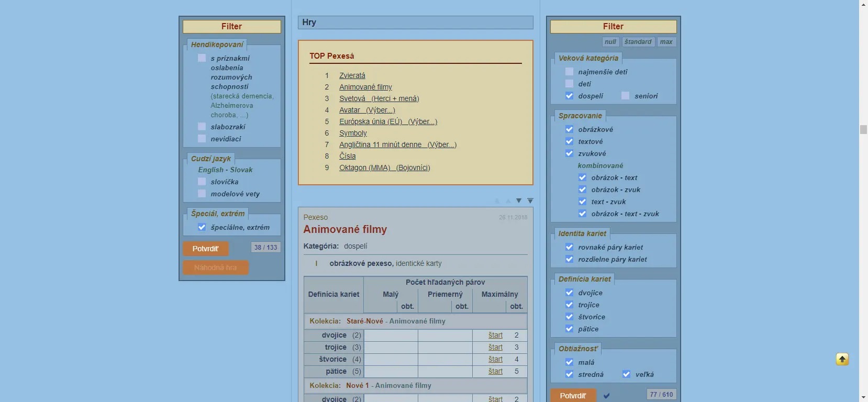Image resolution: width=868 pixels, height=402 pixels.
Task: Open Zvieratá from TOP Pexesá list
Action: coord(352,75)
